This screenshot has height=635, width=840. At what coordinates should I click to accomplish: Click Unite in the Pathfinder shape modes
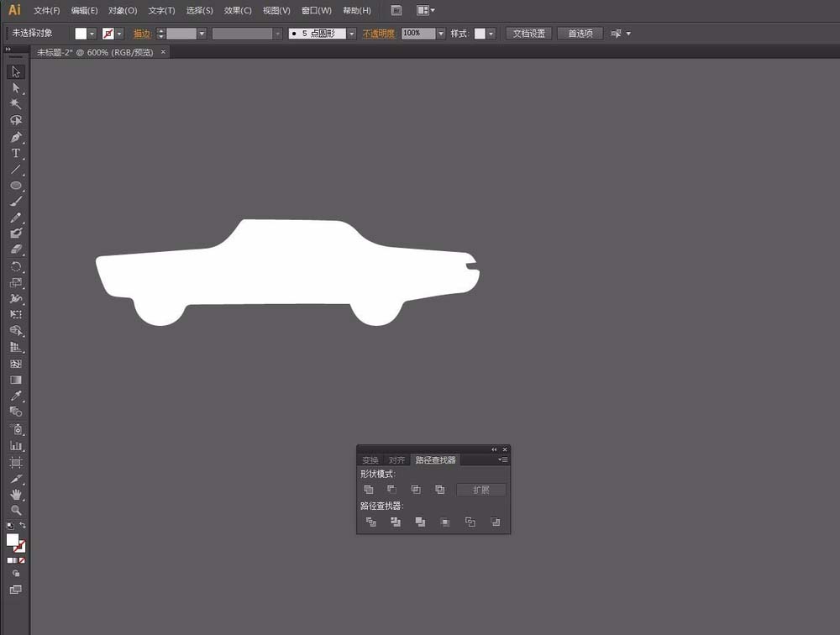(x=369, y=489)
